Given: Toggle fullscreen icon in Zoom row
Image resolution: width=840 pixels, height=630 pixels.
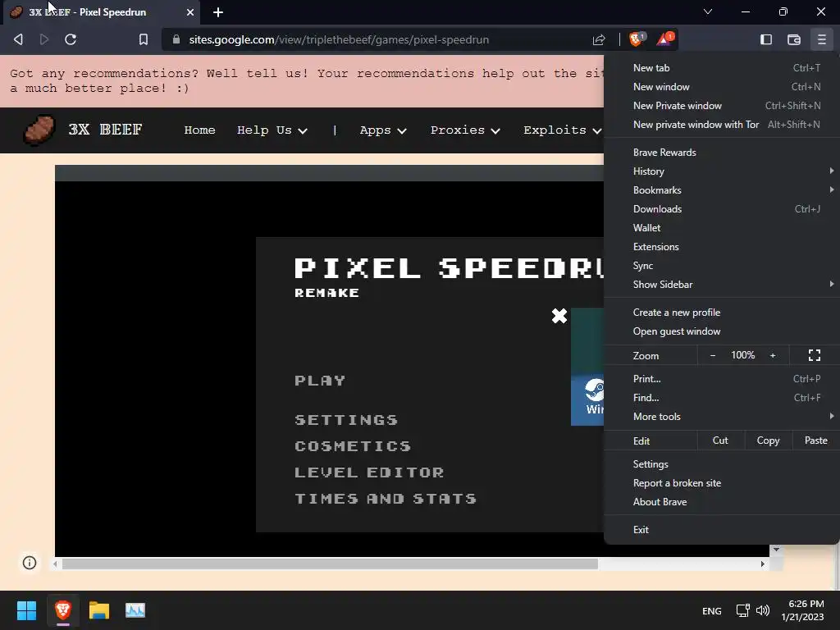Looking at the screenshot, I should (x=815, y=355).
